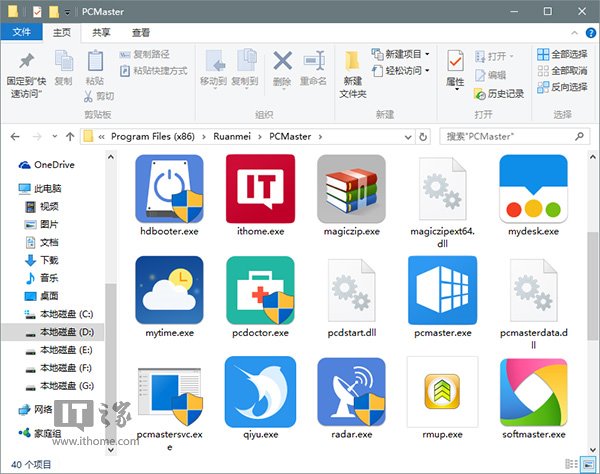Screen dimensions: 600x474
Task: Select magiczipext64.dll file
Action: tap(442, 189)
